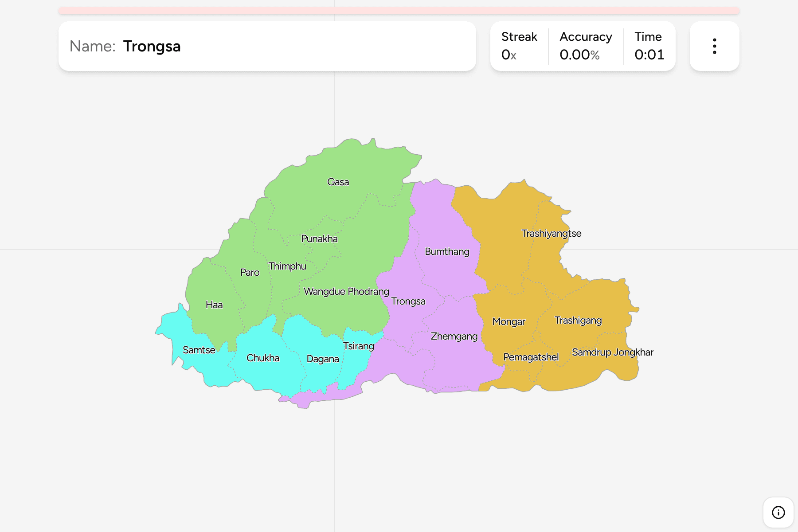Choose the Chukha district
Image resolution: width=798 pixels, height=532 pixels.
pyautogui.click(x=263, y=358)
